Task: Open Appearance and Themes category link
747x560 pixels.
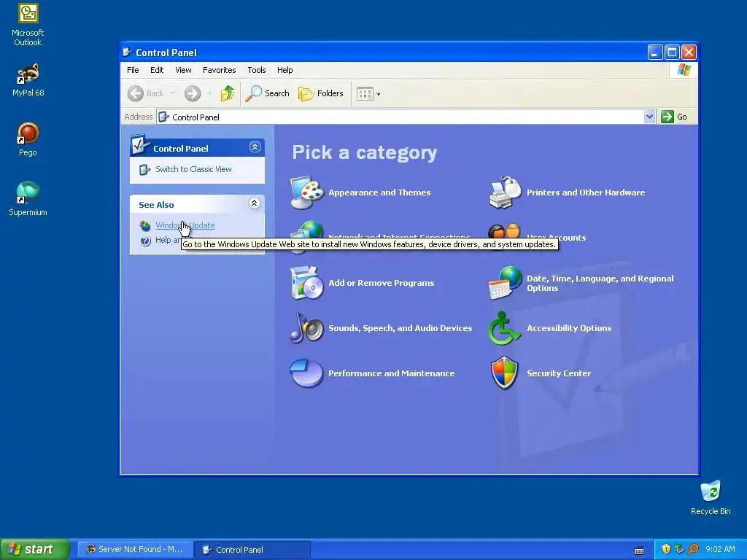Action: (x=379, y=192)
